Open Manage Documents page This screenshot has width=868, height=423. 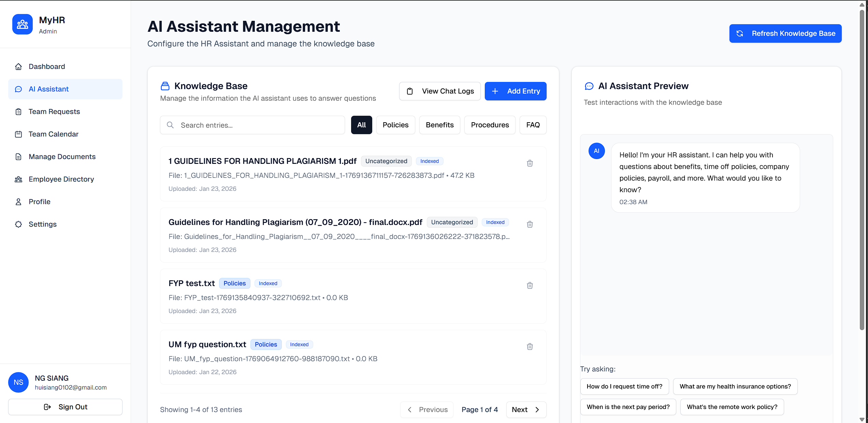(x=62, y=157)
